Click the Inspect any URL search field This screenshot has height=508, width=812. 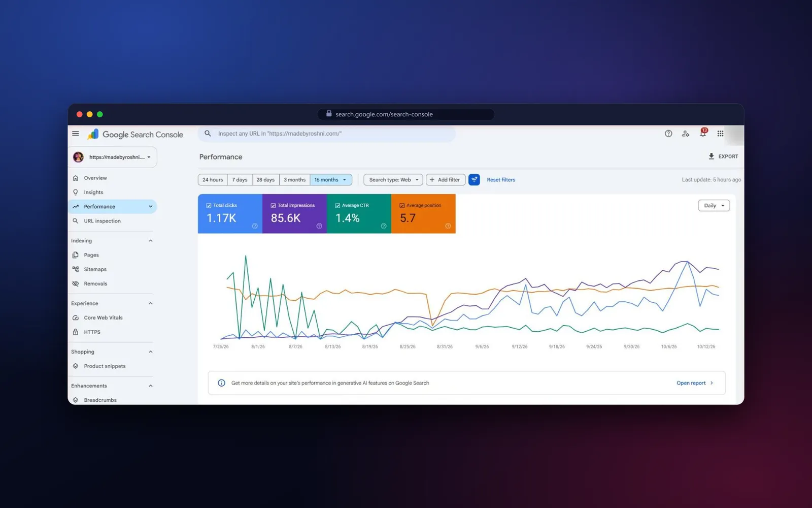click(x=327, y=134)
